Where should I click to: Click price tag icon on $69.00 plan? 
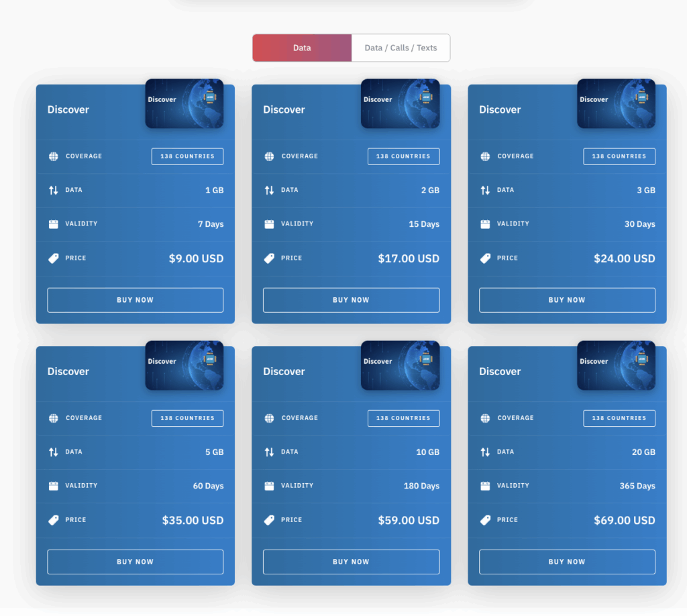tap(485, 520)
